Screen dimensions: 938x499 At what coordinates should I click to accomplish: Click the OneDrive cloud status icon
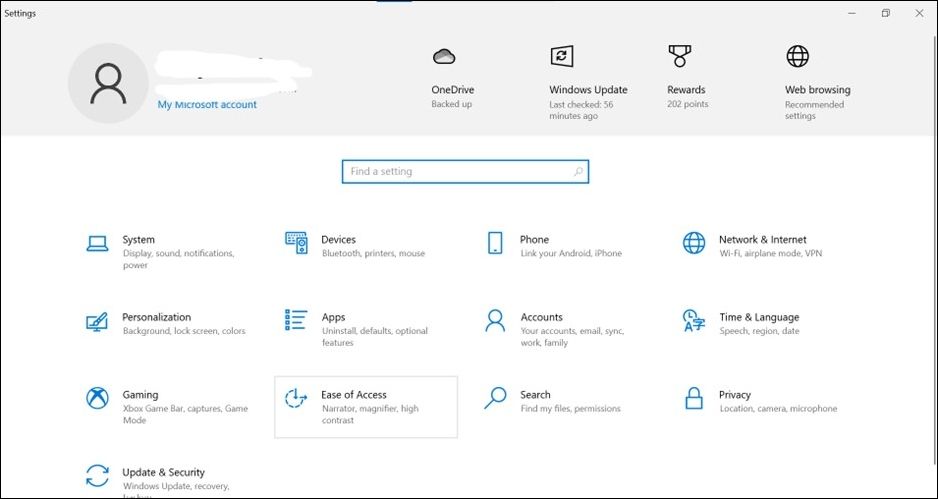(x=444, y=57)
